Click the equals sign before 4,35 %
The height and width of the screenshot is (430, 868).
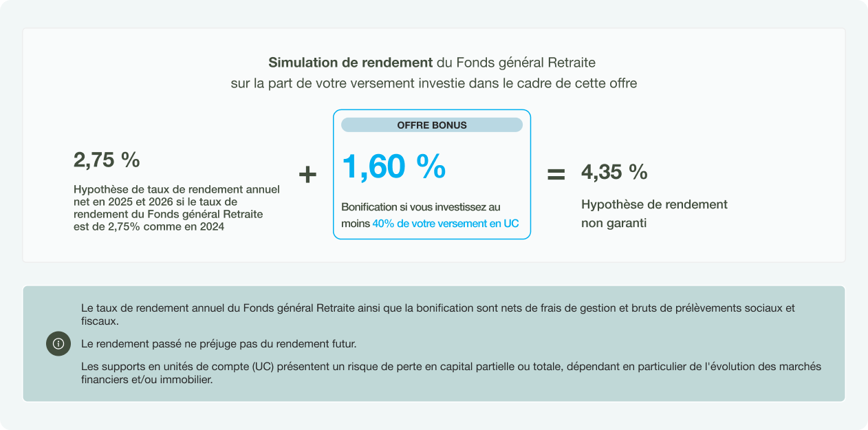(556, 175)
